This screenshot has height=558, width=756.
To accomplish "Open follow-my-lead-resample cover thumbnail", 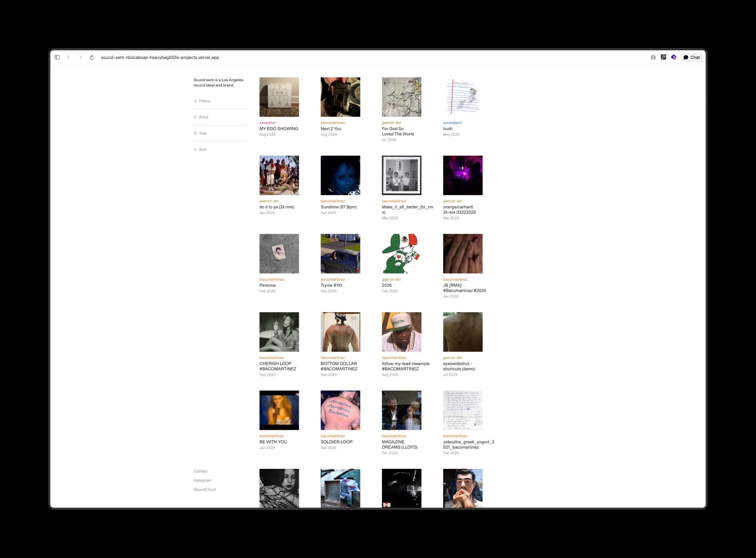I will point(401,332).
